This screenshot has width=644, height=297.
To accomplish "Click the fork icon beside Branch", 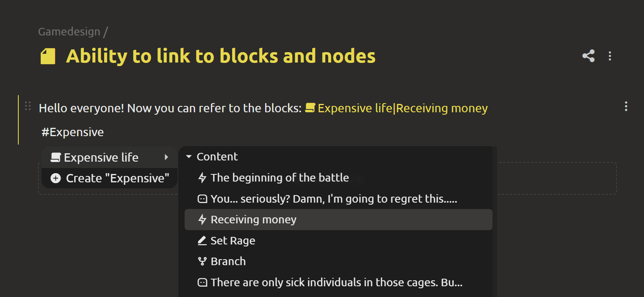I will [x=202, y=261].
